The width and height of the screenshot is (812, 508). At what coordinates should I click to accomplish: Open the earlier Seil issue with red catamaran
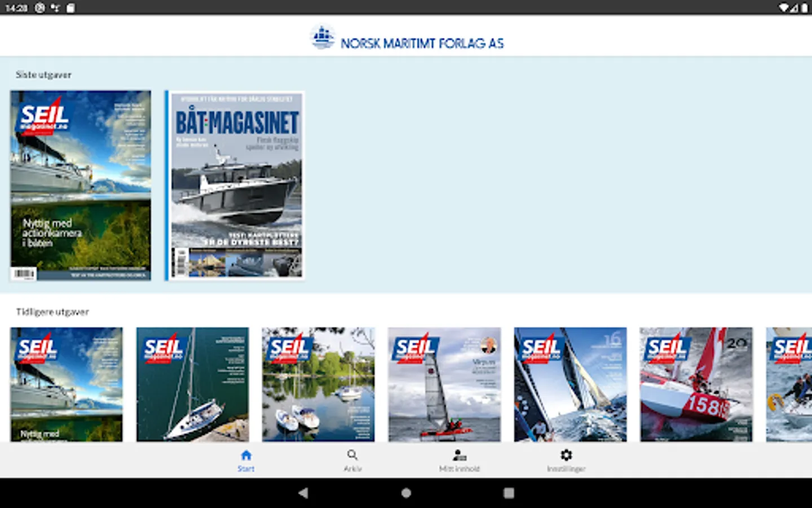click(x=444, y=384)
